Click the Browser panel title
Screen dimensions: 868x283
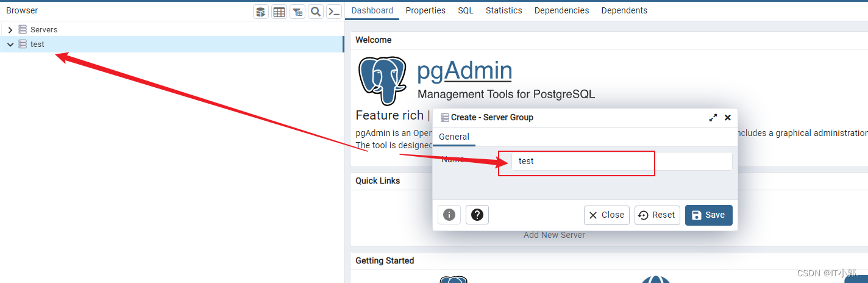[22, 10]
